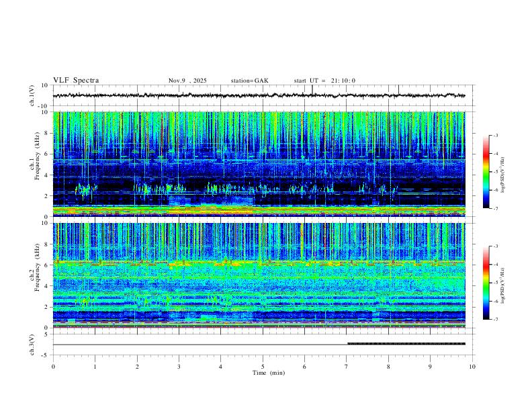532x411 pixels.
Task: Click the ch.1 voltage waveform trace
Action: (259, 95)
